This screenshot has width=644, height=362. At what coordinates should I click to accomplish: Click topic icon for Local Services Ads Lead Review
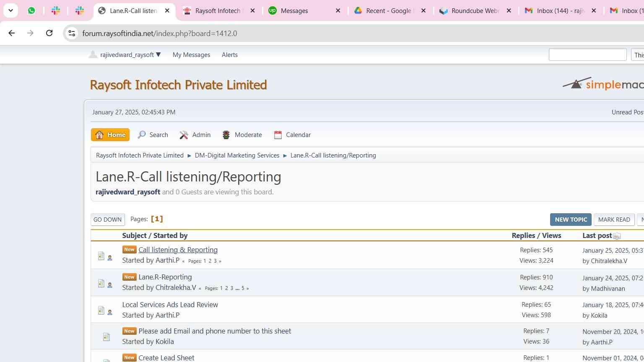click(x=101, y=310)
